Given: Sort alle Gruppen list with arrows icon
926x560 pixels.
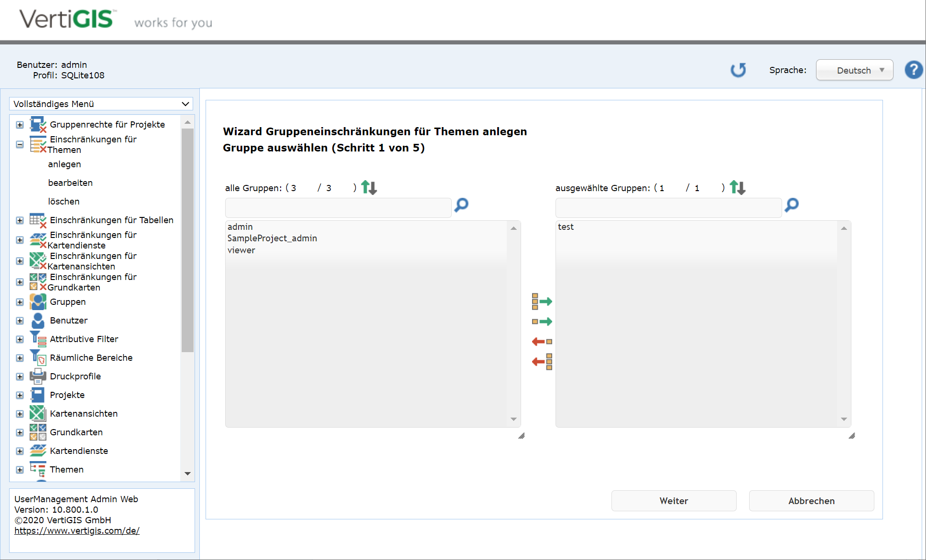Looking at the screenshot, I should 369,187.
